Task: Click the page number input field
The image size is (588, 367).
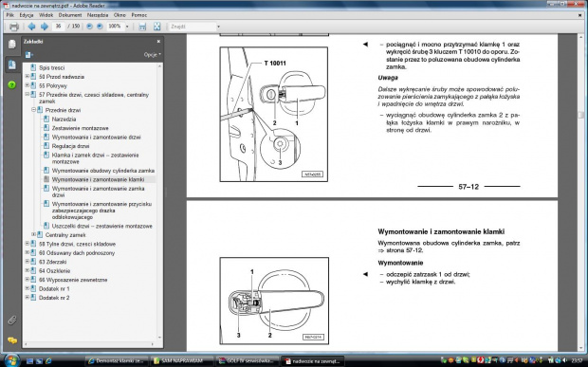Action: [58, 27]
